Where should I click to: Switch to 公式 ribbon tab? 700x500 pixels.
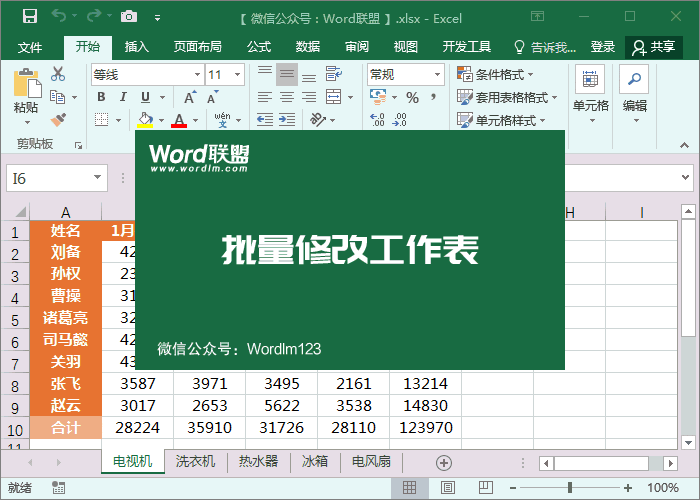pyautogui.click(x=259, y=46)
